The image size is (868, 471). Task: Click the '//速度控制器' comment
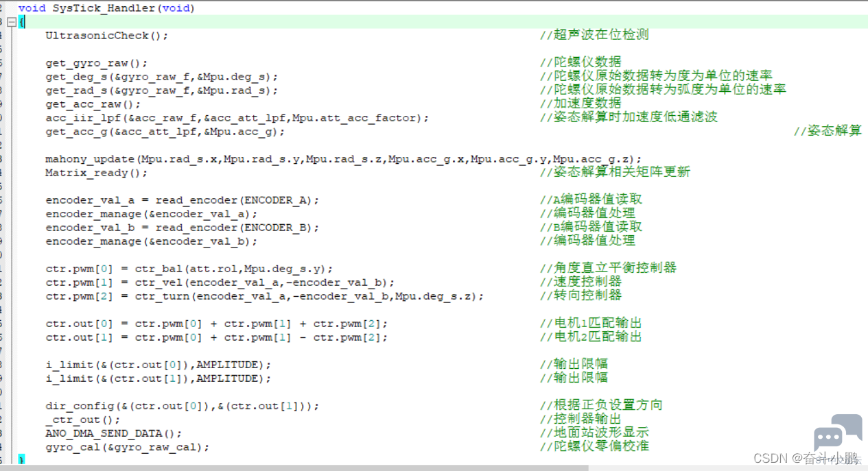(580, 282)
